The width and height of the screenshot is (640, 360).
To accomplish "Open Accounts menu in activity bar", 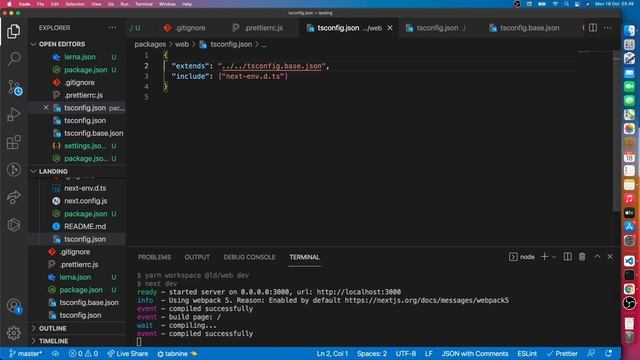I will (x=13, y=306).
